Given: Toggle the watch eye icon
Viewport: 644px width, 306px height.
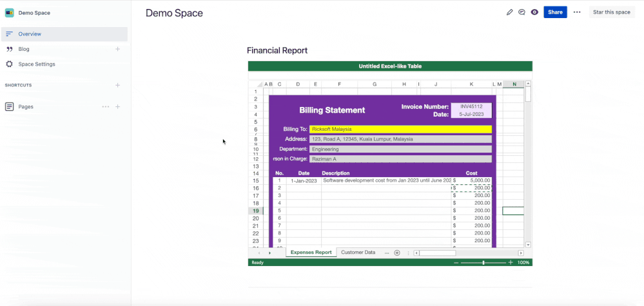Looking at the screenshot, I should click(x=534, y=12).
